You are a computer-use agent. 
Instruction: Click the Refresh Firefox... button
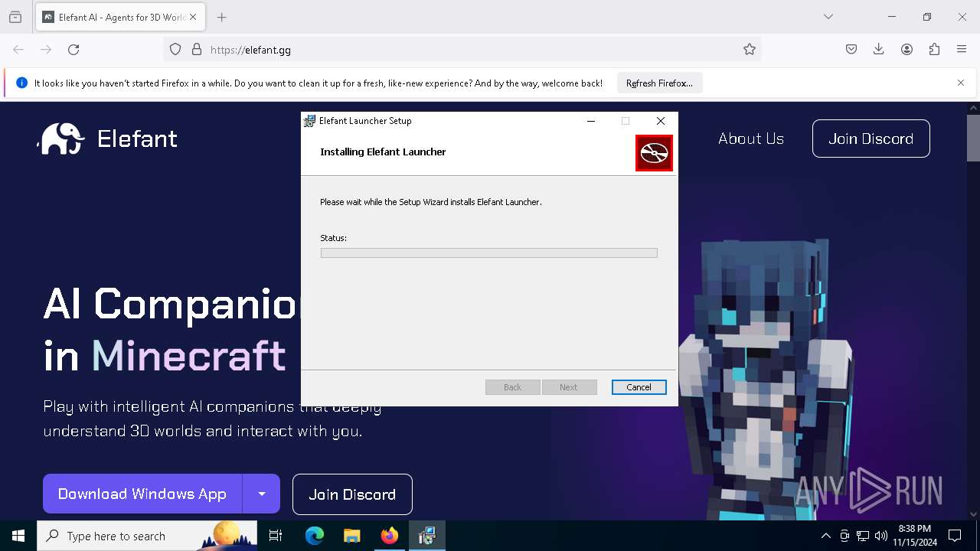pos(659,83)
